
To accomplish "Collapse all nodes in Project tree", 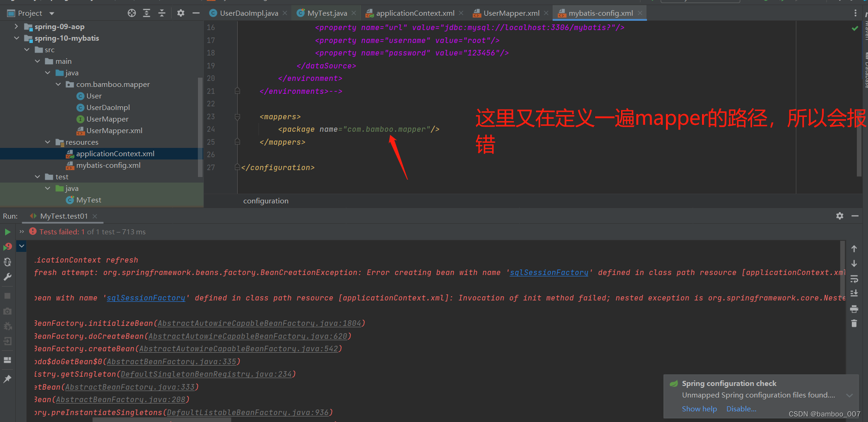I will [161, 13].
